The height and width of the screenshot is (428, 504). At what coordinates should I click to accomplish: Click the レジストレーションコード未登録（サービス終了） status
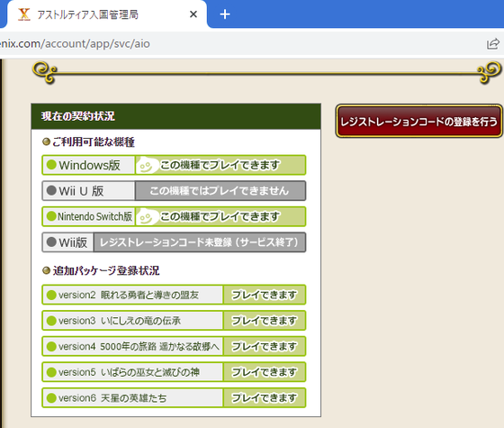199,242
